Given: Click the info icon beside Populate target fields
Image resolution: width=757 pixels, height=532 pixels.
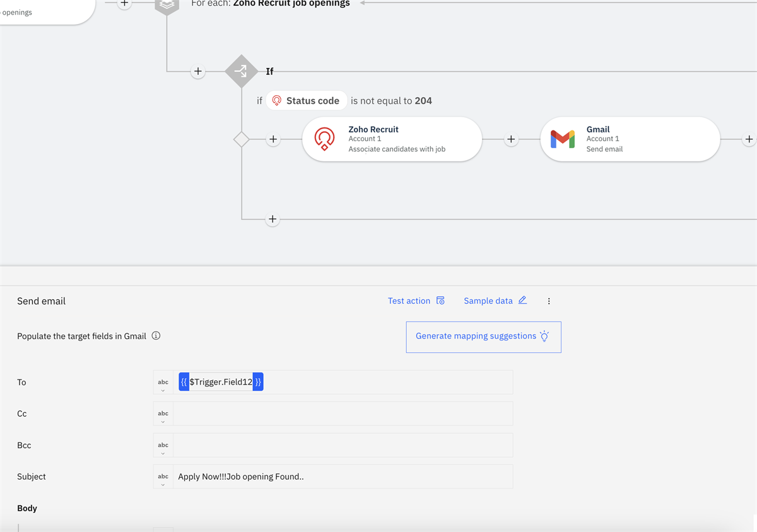Looking at the screenshot, I should tap(156, 335).
